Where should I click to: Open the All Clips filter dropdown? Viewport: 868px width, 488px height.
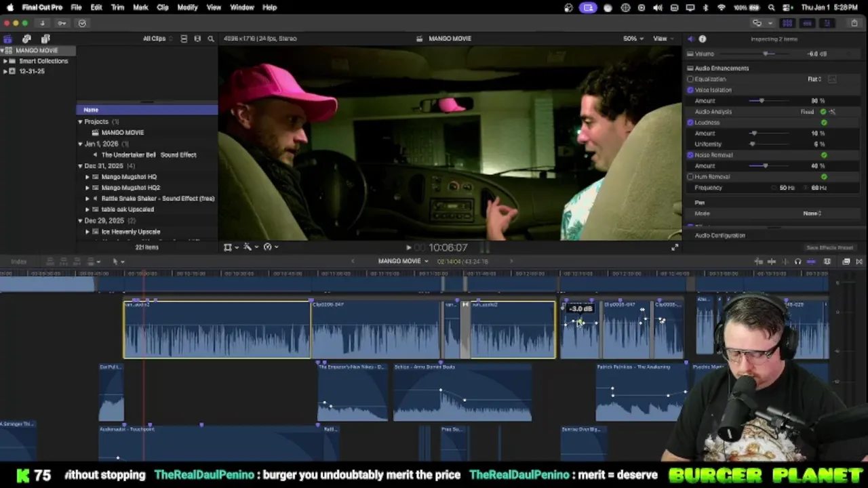click(157, 39)
